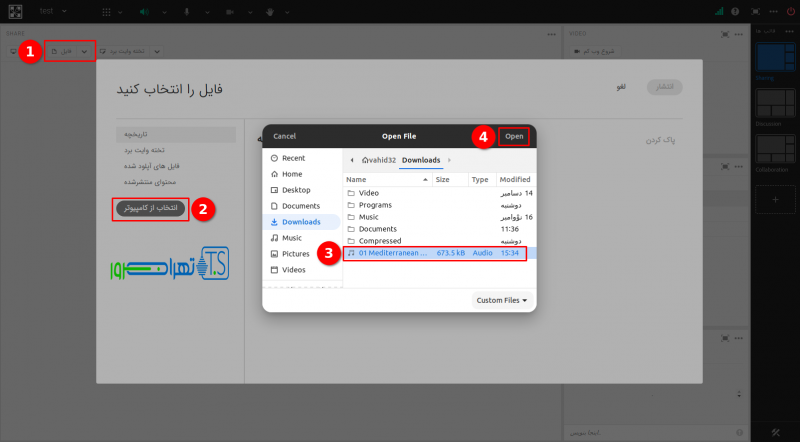Click the پاک کردن clear link
The image size is (800, 442).
(x=661, y=140)
